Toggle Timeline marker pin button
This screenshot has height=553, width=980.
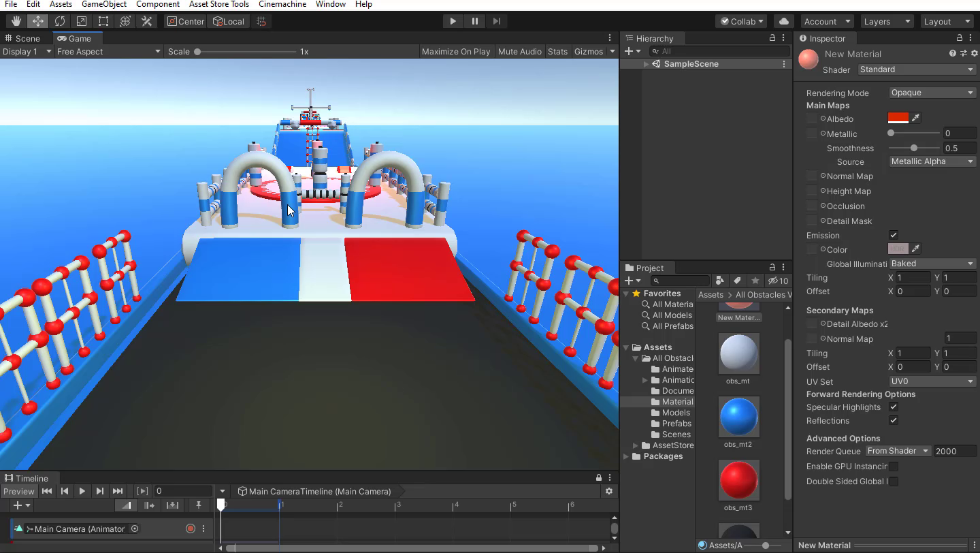(x=199, y=505)
